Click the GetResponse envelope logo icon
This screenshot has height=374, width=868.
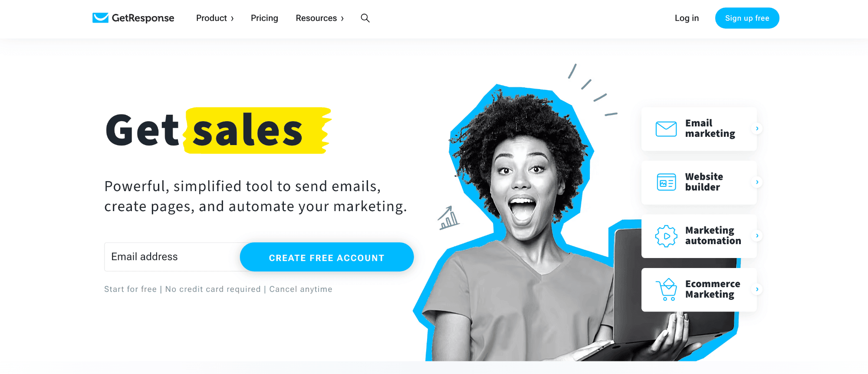click(x=100, y=18)
